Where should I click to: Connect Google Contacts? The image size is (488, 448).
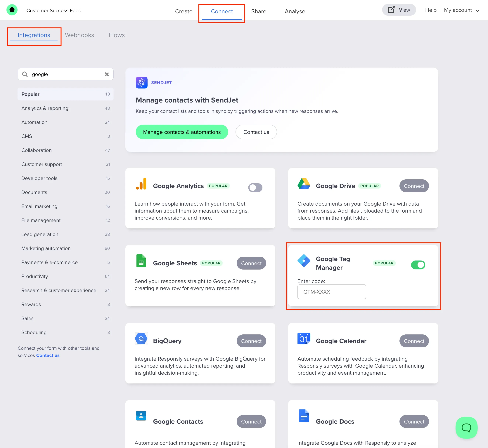point(251,421)
